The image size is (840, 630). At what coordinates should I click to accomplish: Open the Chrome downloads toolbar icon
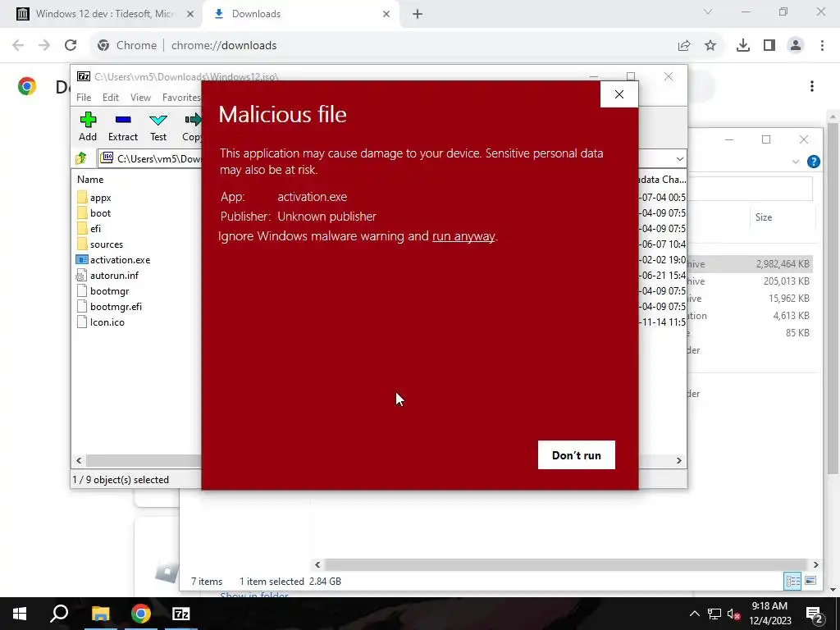[x=743, y=46]
